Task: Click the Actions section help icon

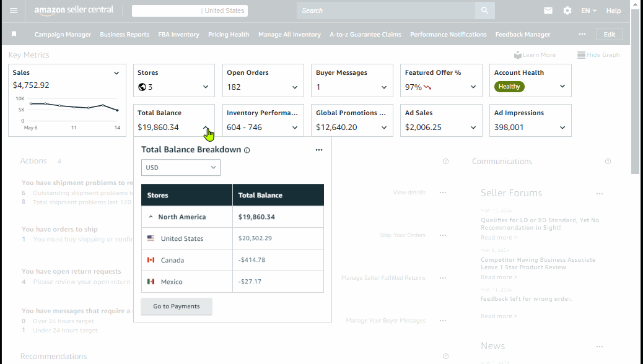Action: click(446, 162)
